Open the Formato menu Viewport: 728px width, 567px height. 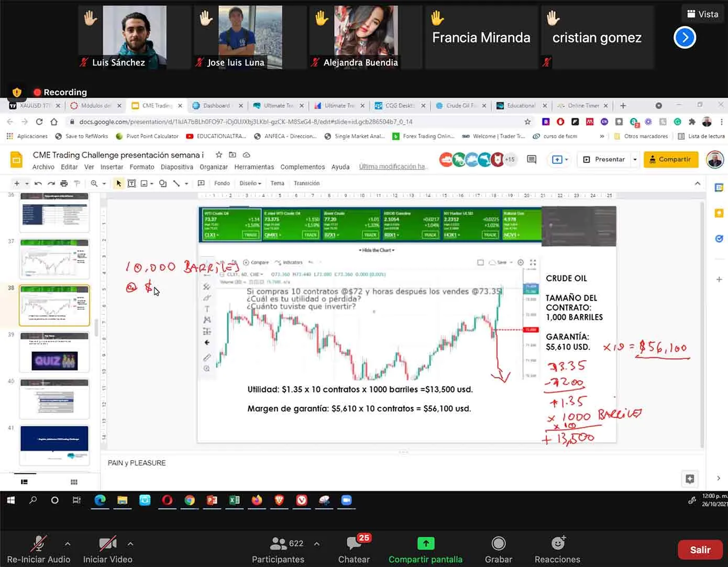(142, 167)
